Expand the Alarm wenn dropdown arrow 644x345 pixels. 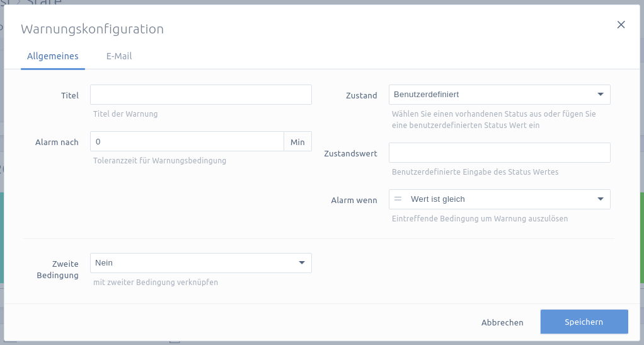[x=601, y=199]
